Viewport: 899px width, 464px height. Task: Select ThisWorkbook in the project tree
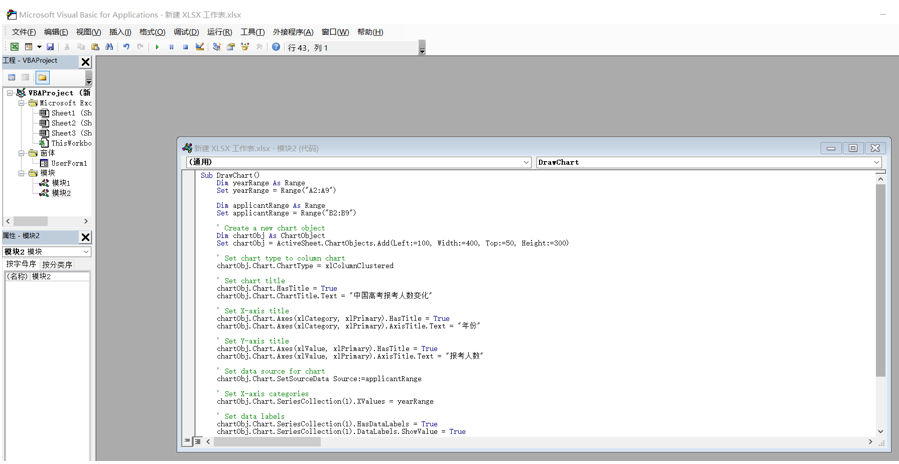click(x=65, y=143)
